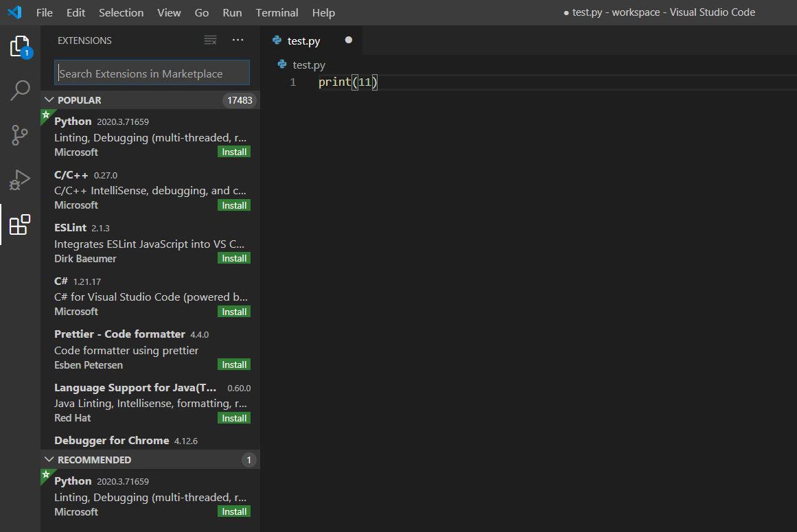Image resolution: width=797 pixels, height=532 pixels.
Task: Install Prettier - Code formatter
Action: pos(234,365)
